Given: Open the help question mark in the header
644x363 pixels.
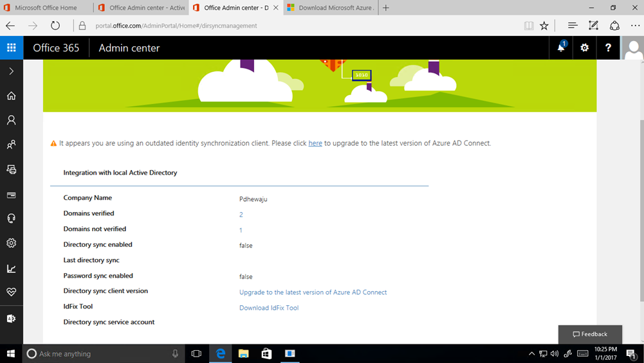Looking at the screenshot, I should pyautogui.click(x=608, y=48).
